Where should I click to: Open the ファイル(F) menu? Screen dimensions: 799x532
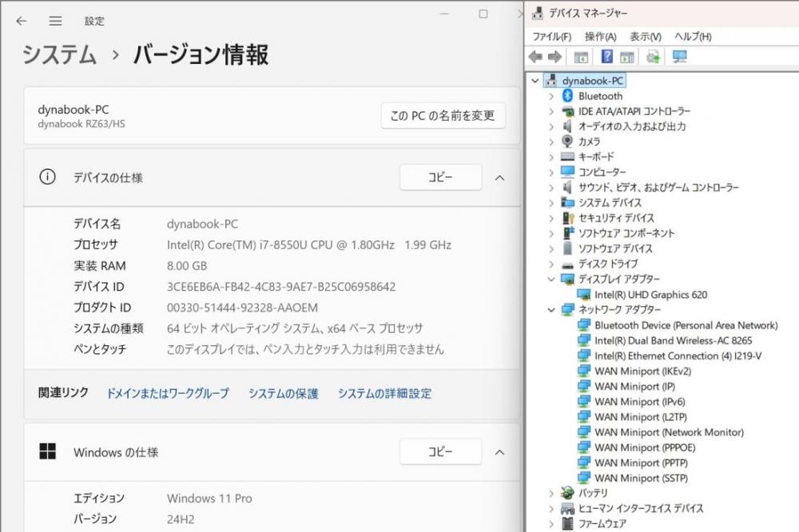coord(551,37)
